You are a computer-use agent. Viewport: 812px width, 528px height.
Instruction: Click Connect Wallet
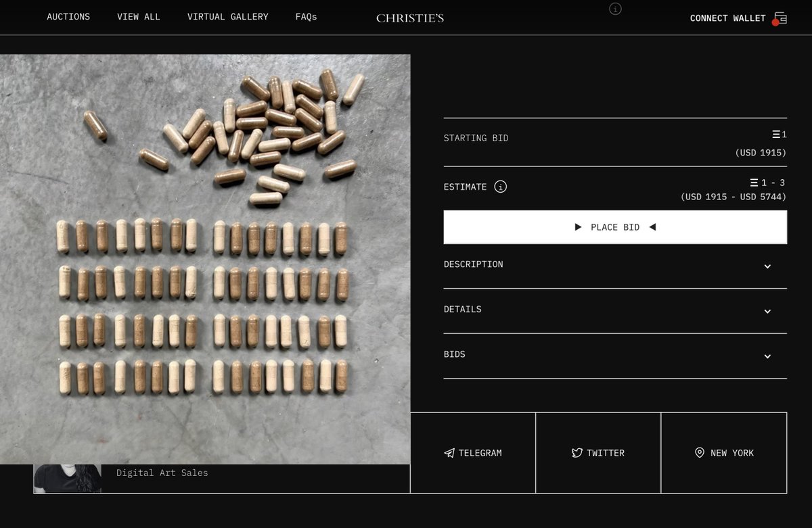pos(727,18)
